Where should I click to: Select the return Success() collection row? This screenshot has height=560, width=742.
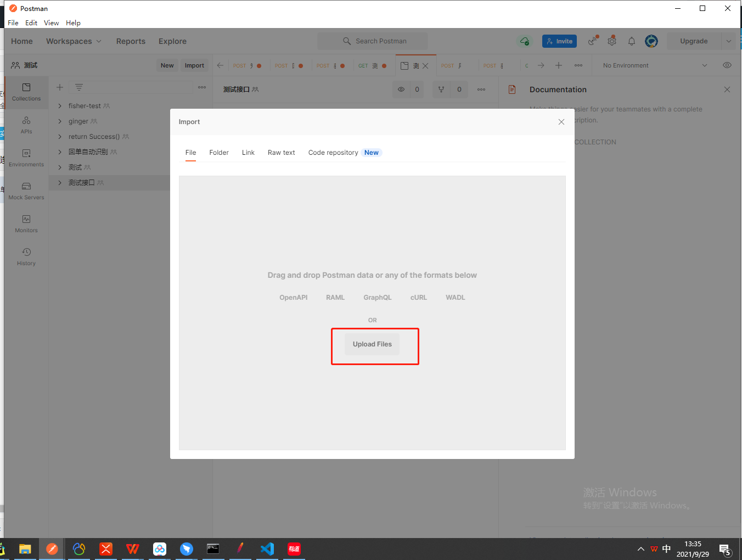(x=131, y=137)
